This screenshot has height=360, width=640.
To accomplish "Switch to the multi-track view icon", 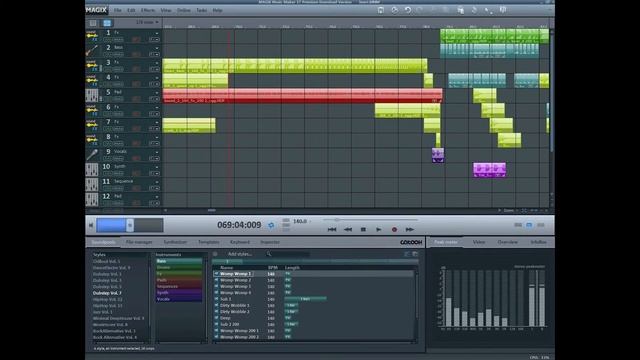I will [x=107, y=23].
